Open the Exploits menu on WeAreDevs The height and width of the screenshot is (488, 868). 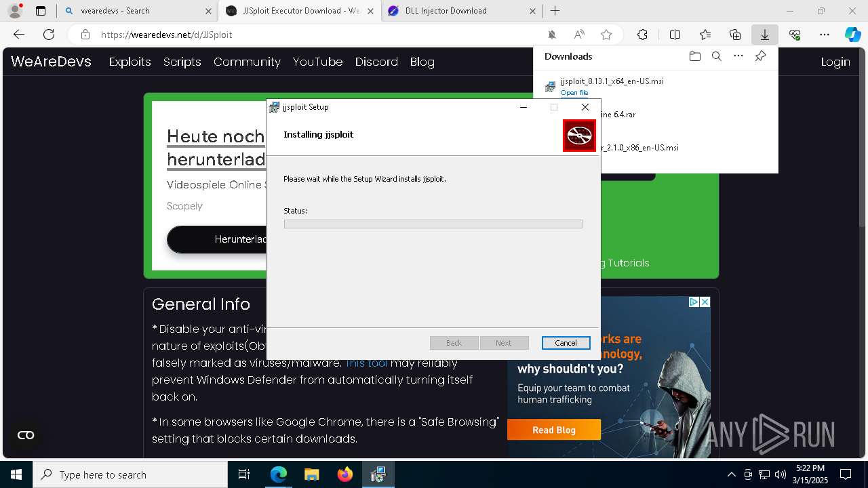tap(130, 62)
